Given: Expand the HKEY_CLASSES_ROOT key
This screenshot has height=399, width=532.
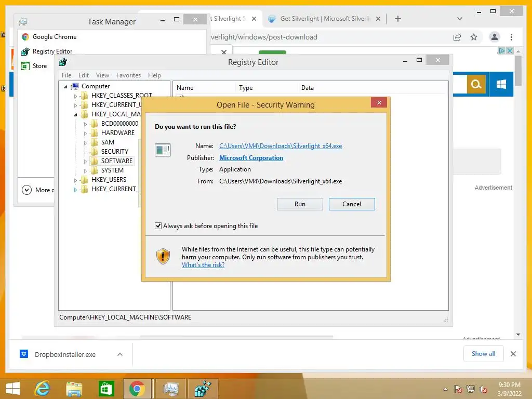Looking at the screenshot, I should pyautogui.click(x=75, y=96).
